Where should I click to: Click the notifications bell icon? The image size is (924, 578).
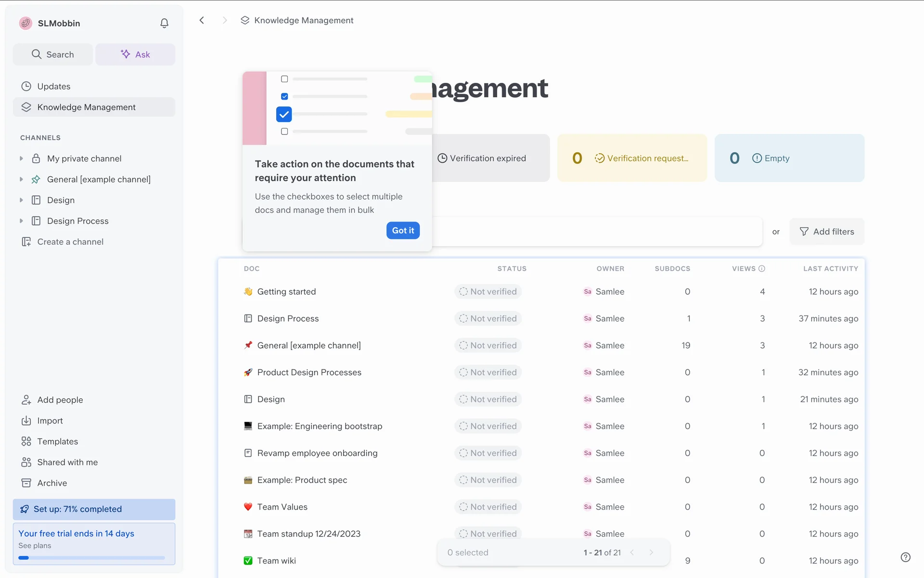coord(164,23)
